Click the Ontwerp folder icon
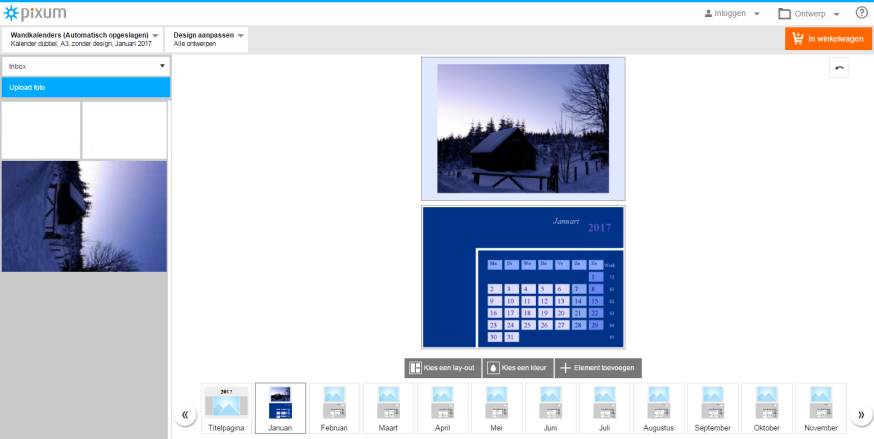 click(785, 14)
